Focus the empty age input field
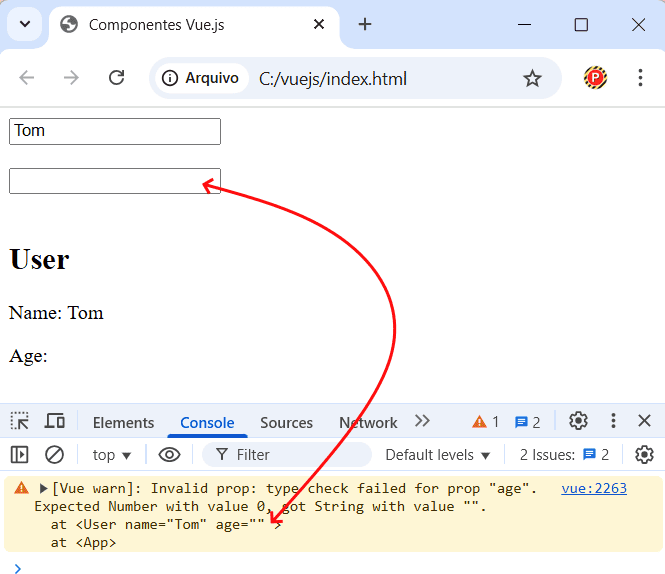The image size is (665, 574). pos(115,181)
